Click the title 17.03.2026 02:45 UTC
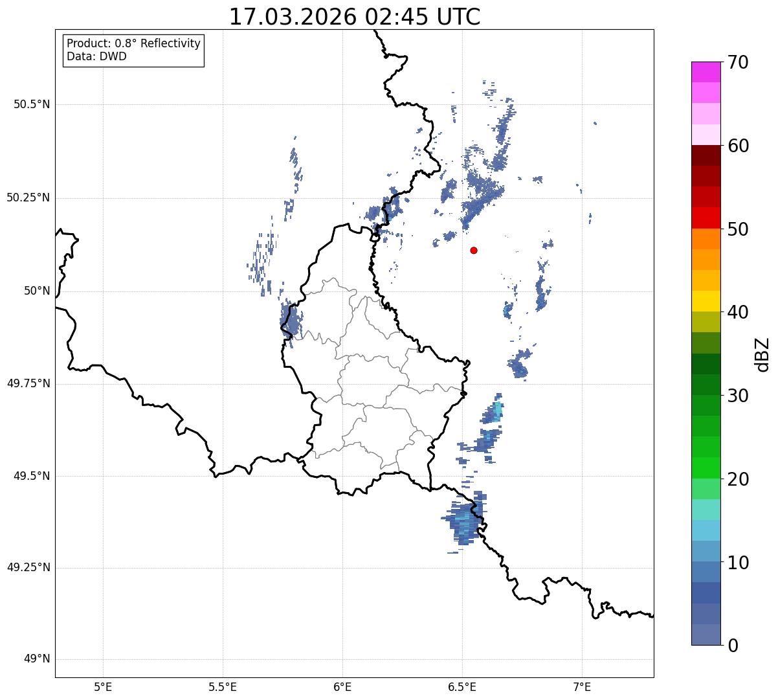Image resolution: width=778 pixels, height=700 pixels. point(355,17)
